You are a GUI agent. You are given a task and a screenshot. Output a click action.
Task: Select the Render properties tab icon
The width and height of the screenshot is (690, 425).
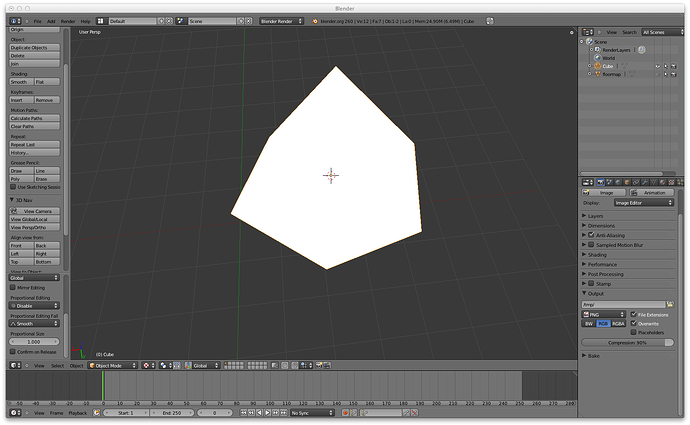click(x=601, y=182)
